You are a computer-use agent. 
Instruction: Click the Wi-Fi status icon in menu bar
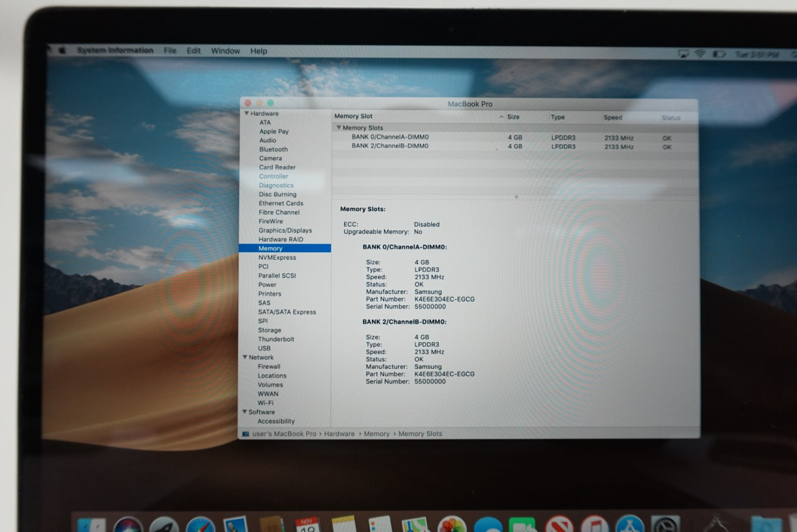point(700,54)
